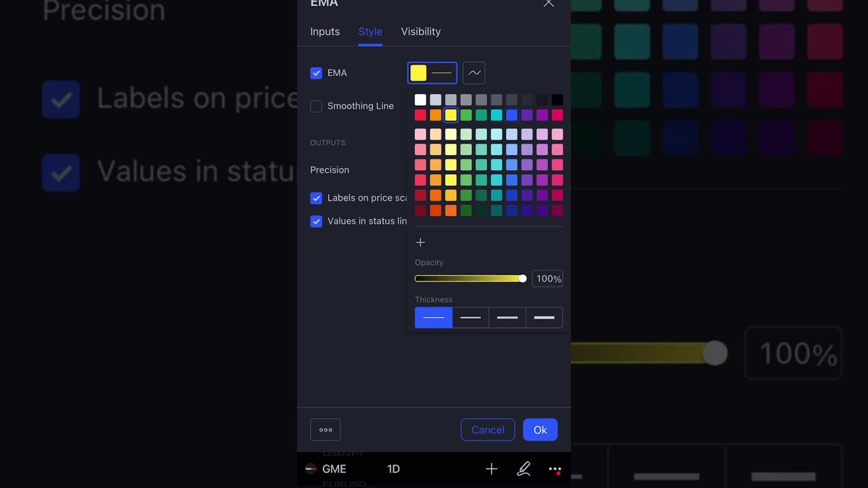
Task: Open the template options three-dots button
Action: click(x=325, y=430)
